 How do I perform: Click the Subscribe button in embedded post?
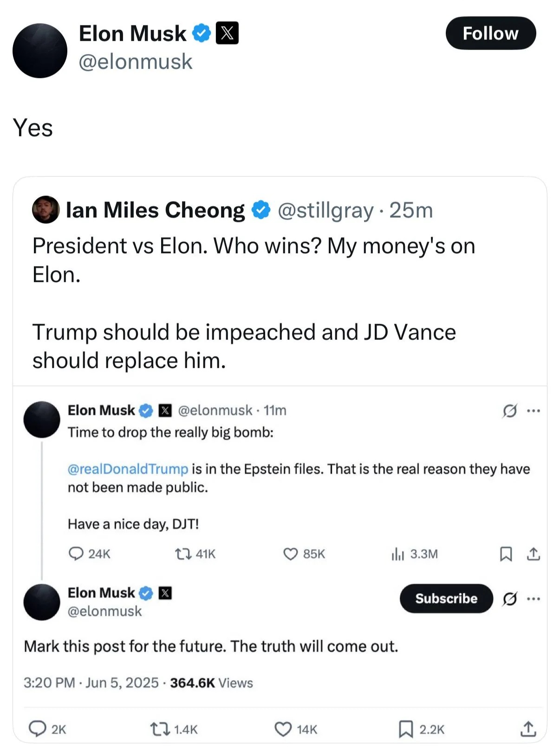(446, 598)
